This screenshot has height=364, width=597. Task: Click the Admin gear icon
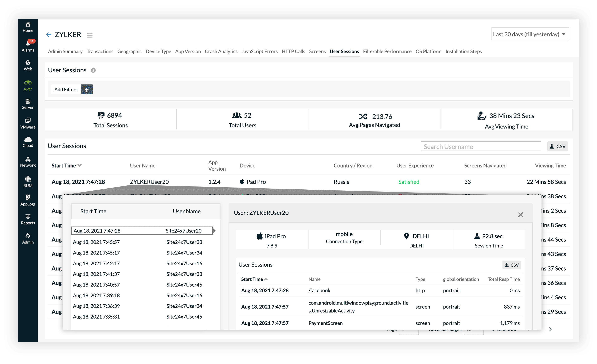[x=28, y=236]
